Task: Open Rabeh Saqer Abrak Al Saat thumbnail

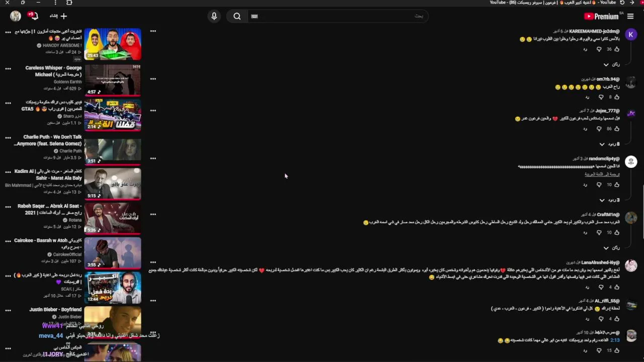Action: [x=113, y=218]
